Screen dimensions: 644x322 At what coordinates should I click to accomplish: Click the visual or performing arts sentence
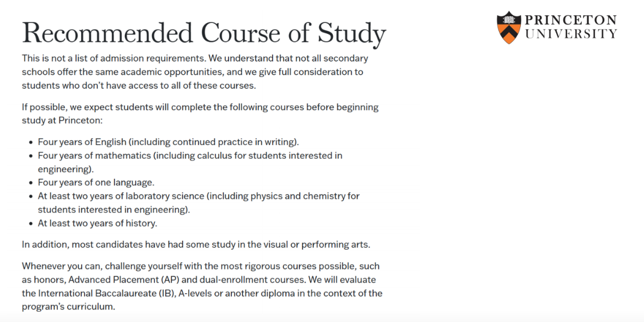[x=196, y=245]
